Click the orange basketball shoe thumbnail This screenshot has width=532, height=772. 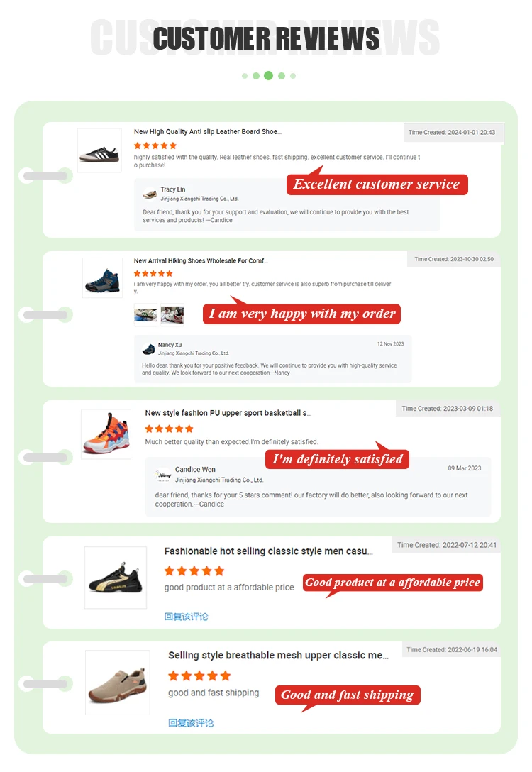click(106, 434)
